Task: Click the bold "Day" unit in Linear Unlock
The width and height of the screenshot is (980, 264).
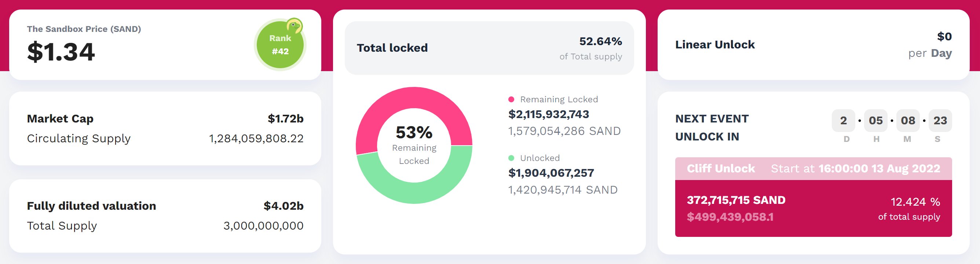Action: [x=941, y=53]
